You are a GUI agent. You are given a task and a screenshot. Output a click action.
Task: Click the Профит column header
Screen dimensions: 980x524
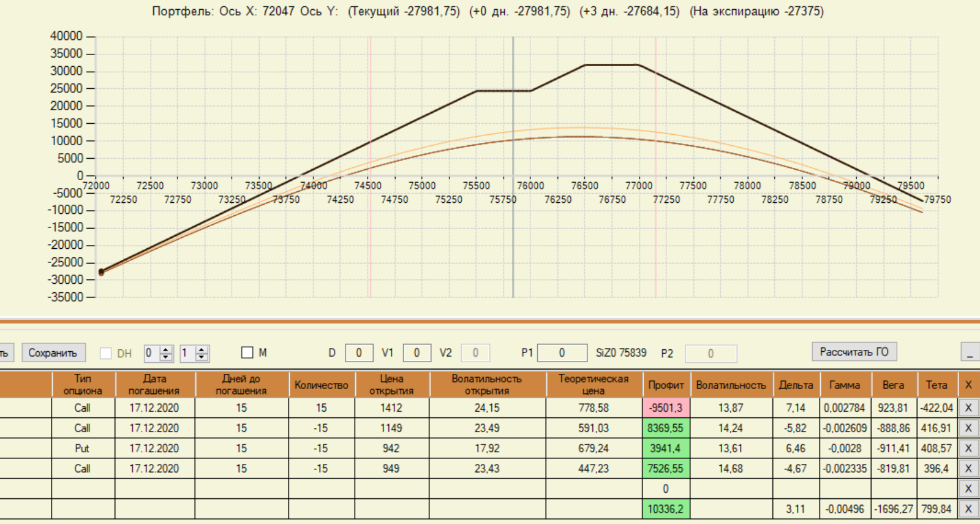click(x=666, y=385)
